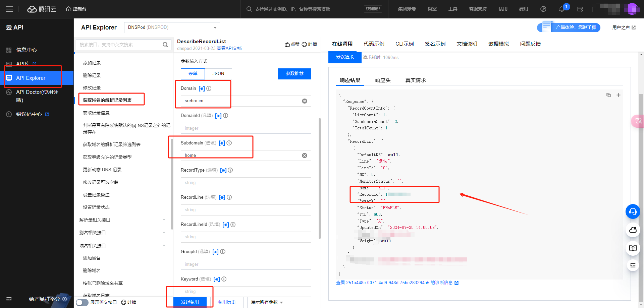
Task: Open the DNSPod product dropdown
Action: point(172,27)
